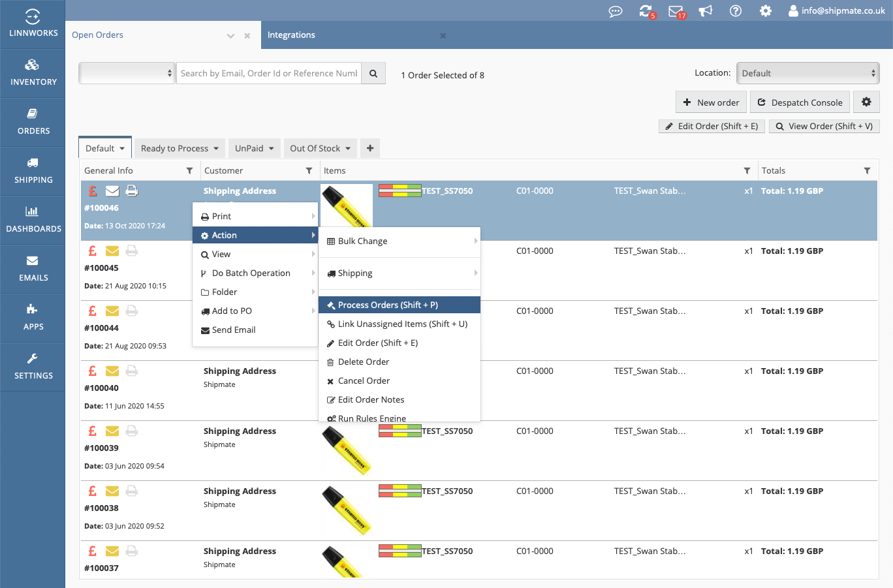The width and height of the screenshot is (893, 588).
Task: Click the stock level bar on order #100038
Action: pyautogui.click(x=400, y=491)
